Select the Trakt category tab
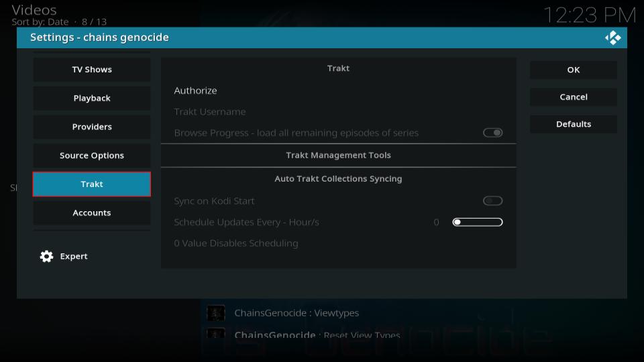 pos(92,184)
